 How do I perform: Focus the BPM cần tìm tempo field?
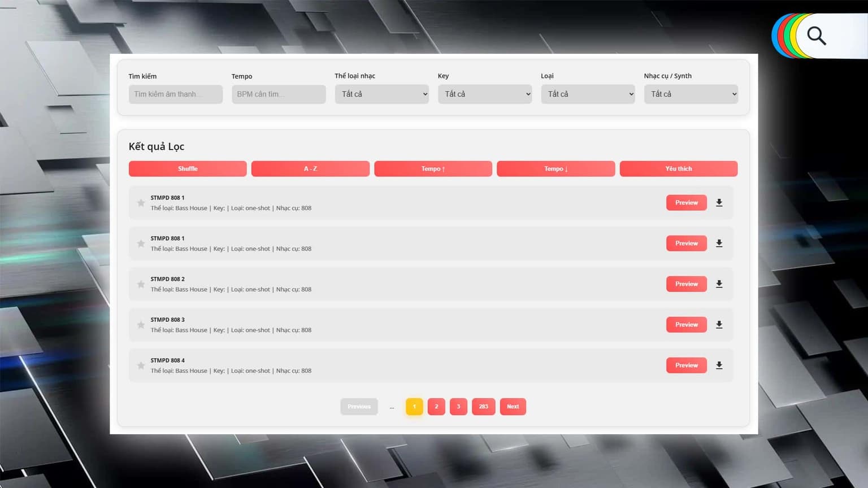279,94
